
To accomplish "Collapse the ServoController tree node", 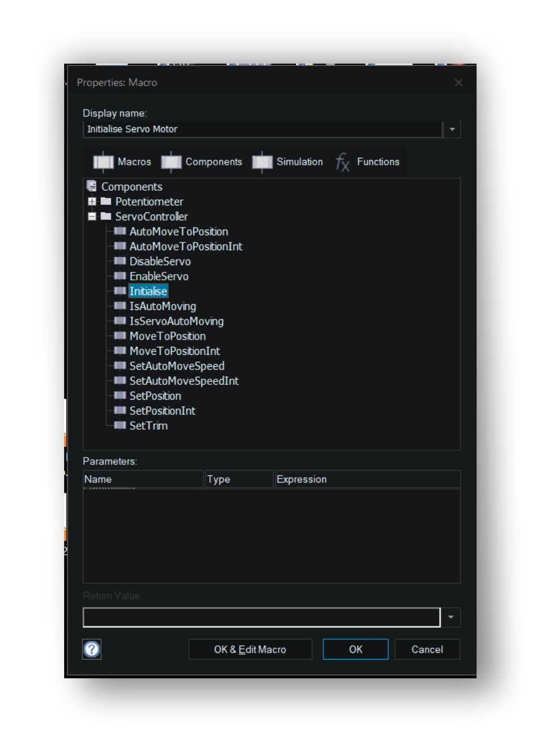I will 92,216.
